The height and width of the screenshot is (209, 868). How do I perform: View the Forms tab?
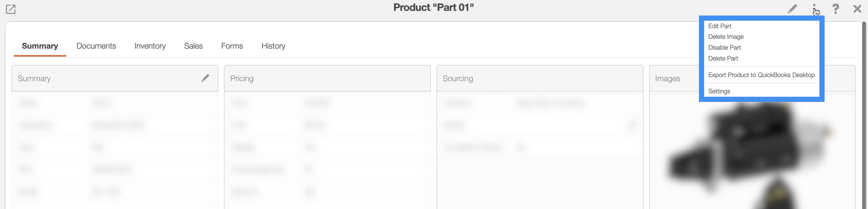pos(232,46)
